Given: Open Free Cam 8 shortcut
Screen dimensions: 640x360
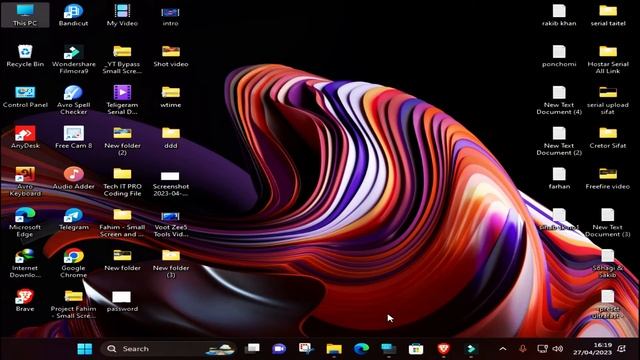Looking at the screenshot, I should point(73,138).
